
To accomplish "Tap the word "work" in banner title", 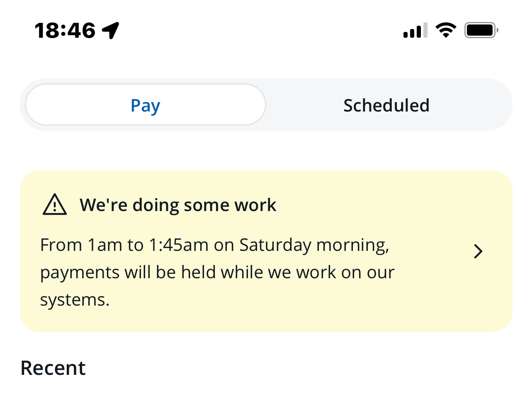I will coord(255,205).
